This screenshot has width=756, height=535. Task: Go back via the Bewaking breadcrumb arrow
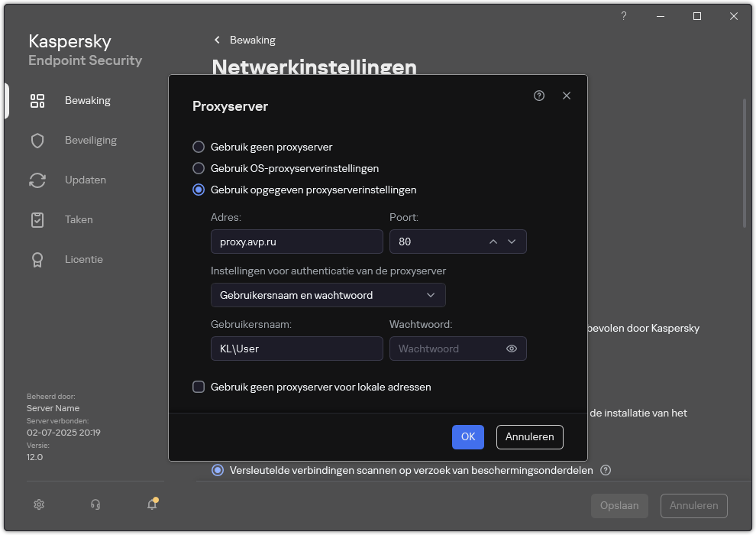tap(217, 40)
